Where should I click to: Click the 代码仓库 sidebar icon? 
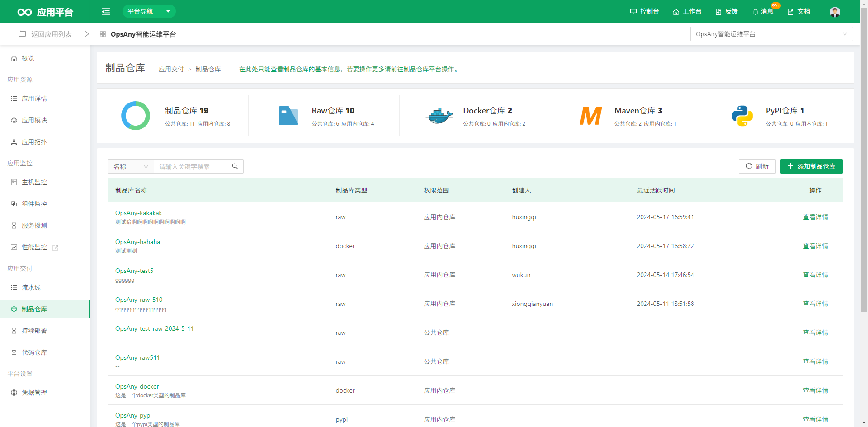pos(14,352)
